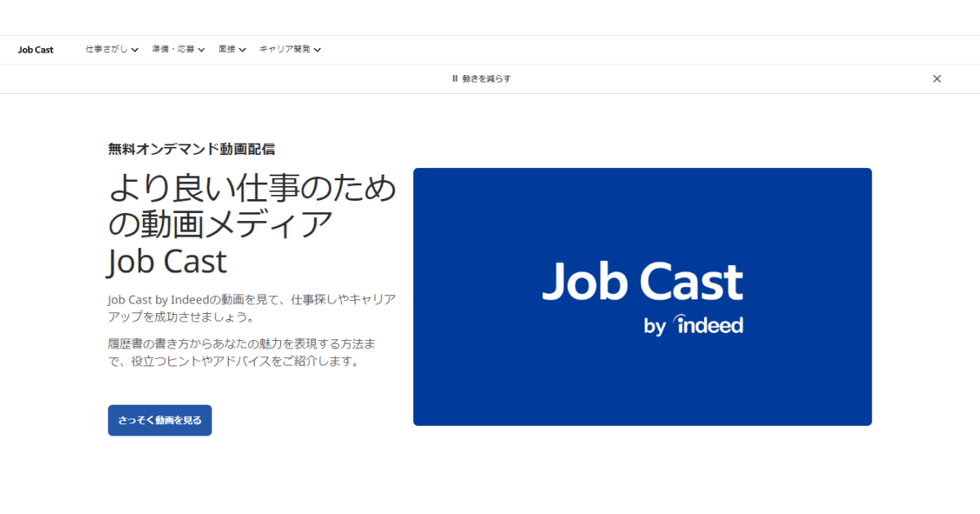Expand the chevron arrow beside 準備・応募
Screen dimensions: 980x514
201,50
